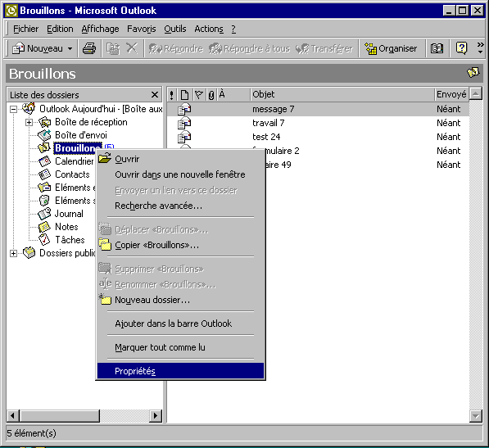The height and width of the screenshot is (448, 489).
Task: Click the Office Assistant help icon
Action: click(461, 48)
